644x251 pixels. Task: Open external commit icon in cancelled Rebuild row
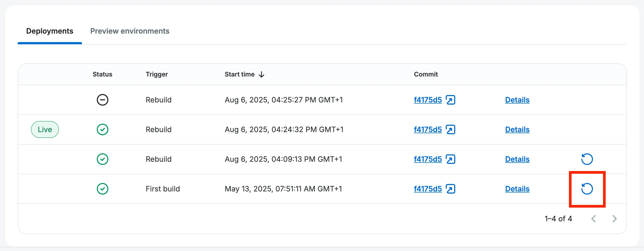pyautogui.click(x=450, y=100)
